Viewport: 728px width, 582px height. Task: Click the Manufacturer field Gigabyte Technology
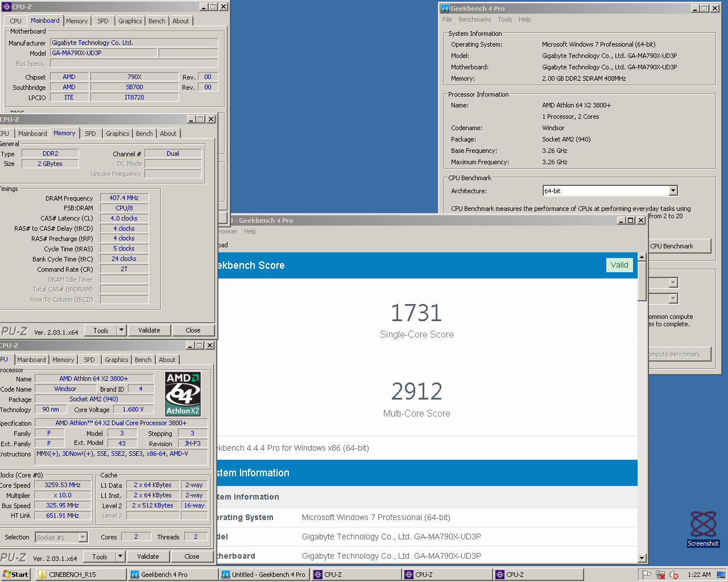point(134,43)
